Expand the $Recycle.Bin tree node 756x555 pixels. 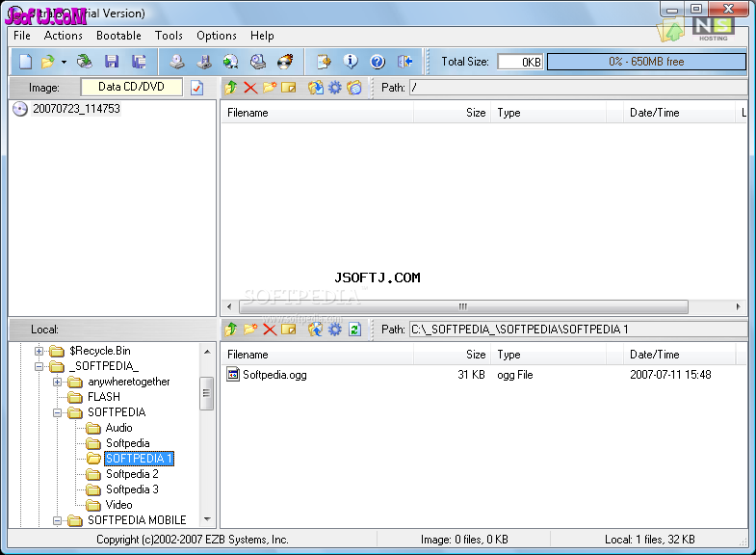click(x=39, y=351)
